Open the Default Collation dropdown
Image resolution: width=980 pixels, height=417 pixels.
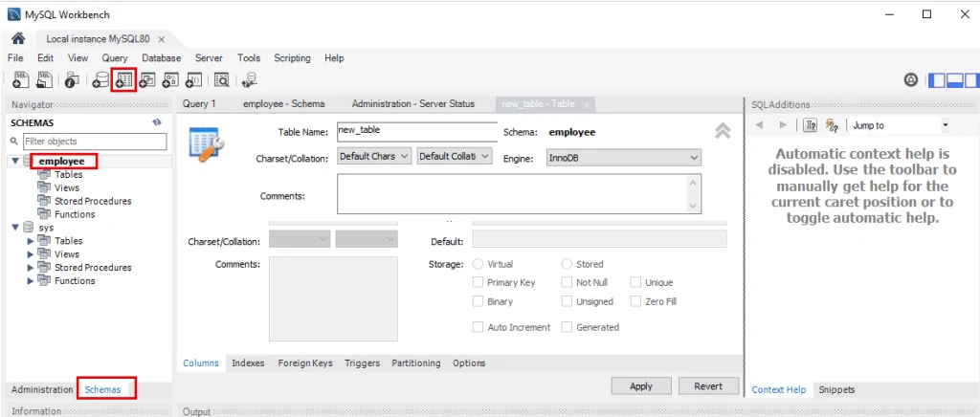(x=455, y=156)
